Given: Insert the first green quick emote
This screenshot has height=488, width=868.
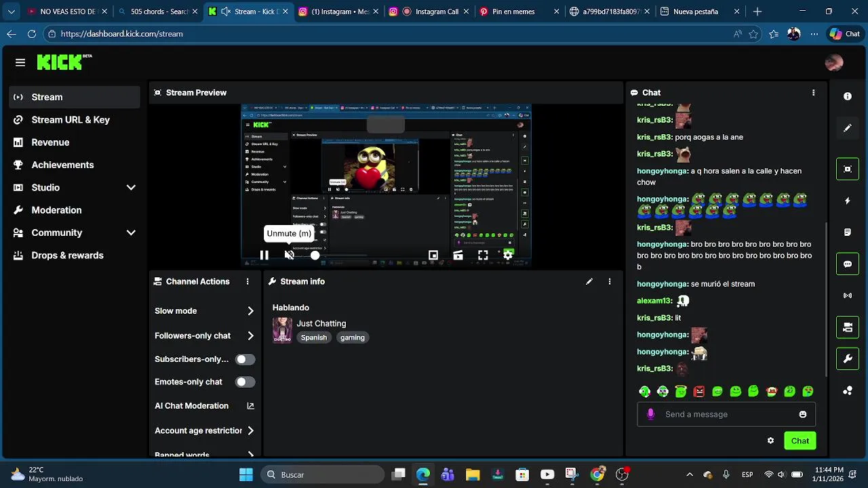Looking at the screenshot, I should click(645, 391).
